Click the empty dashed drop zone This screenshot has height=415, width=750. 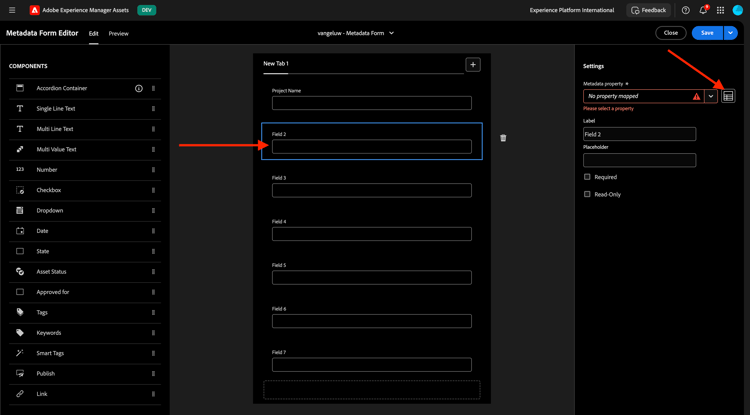coord(372,390)
